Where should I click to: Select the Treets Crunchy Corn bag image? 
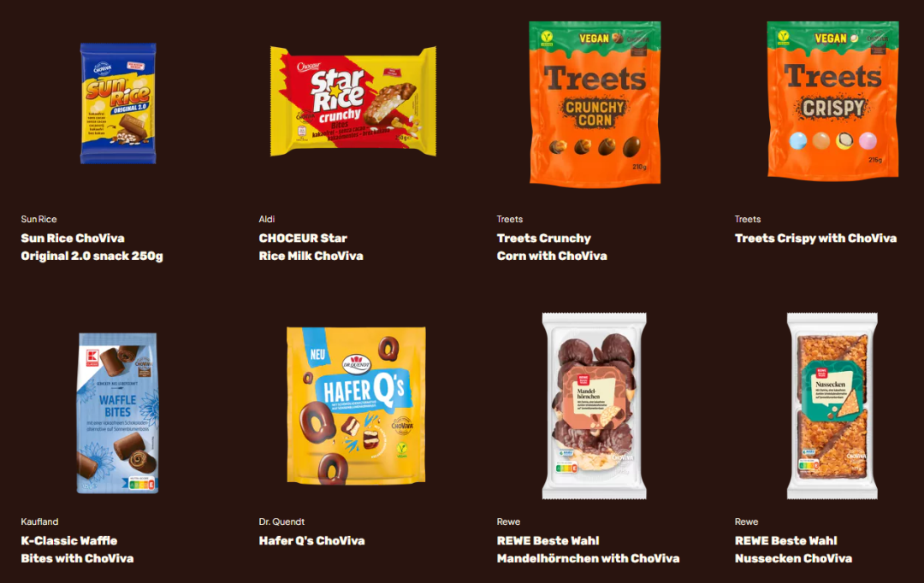(595, 103)
